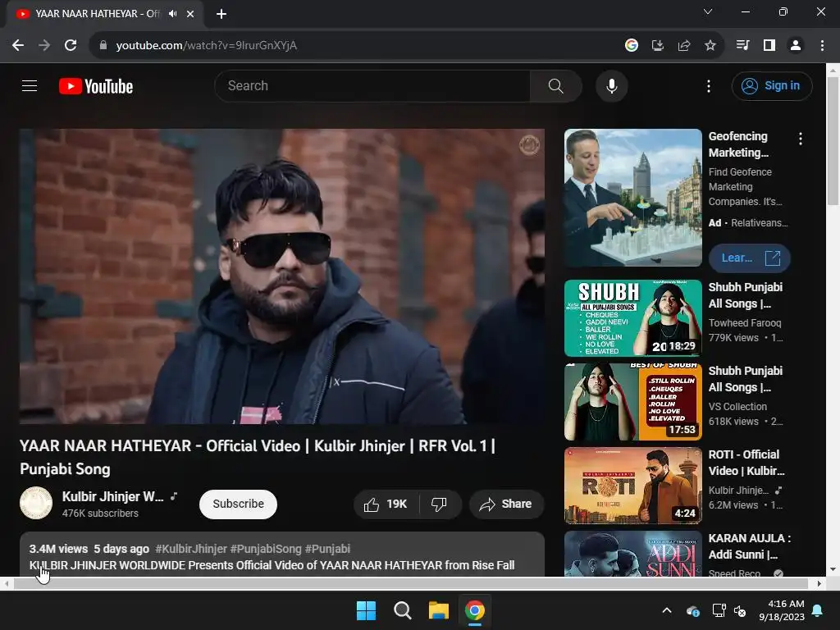Toggle Chrome side panel icon
The width and height of the screenshot is (840, 630).
[769, 45]
